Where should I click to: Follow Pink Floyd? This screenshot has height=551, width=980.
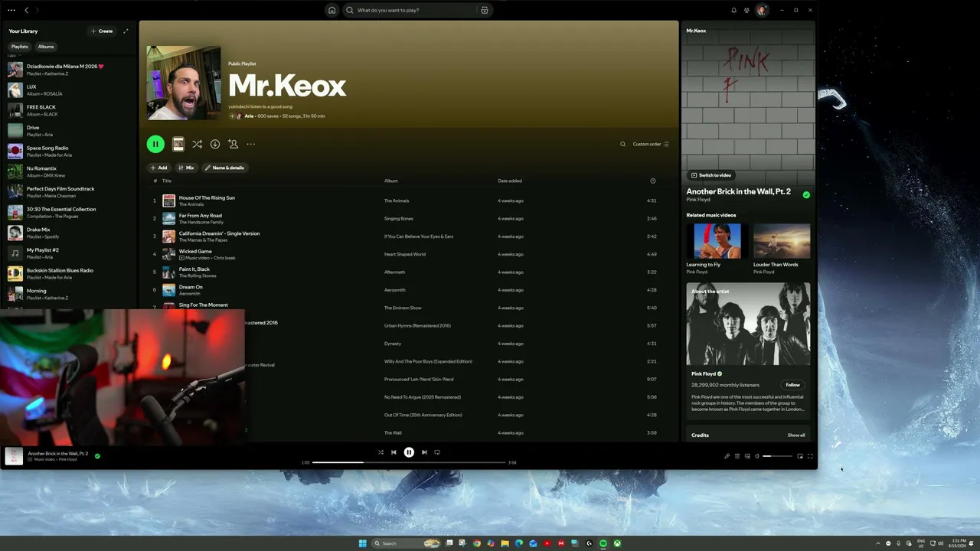pyautogui.click(x=793, y=385)
